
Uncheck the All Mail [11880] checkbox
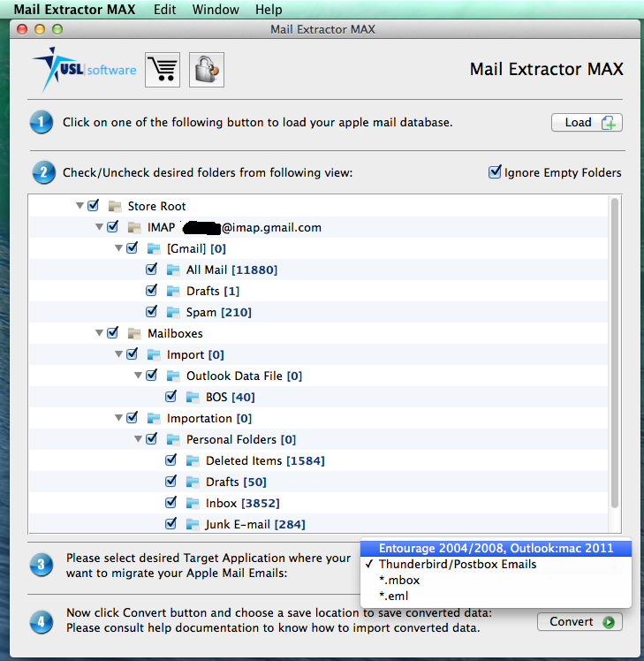(x=151, y=269)
